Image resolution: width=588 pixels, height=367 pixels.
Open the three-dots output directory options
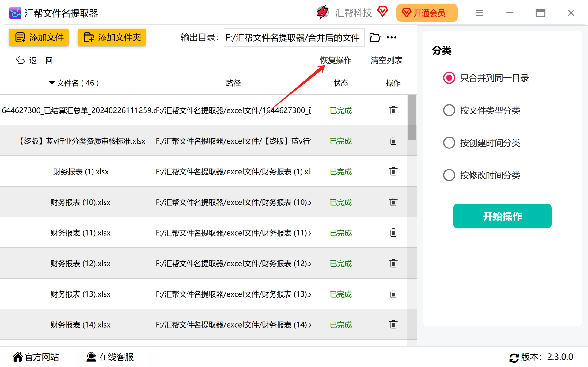[392, 37]
